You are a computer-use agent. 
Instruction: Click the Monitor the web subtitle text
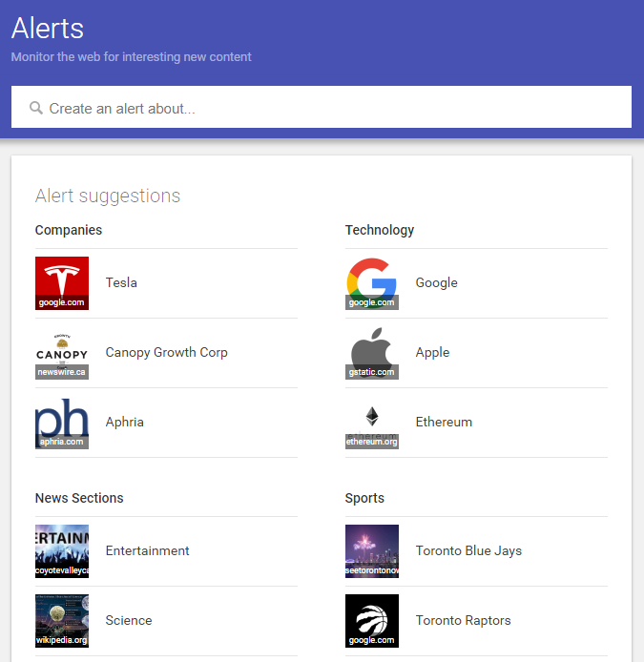(x=131, y=57)
